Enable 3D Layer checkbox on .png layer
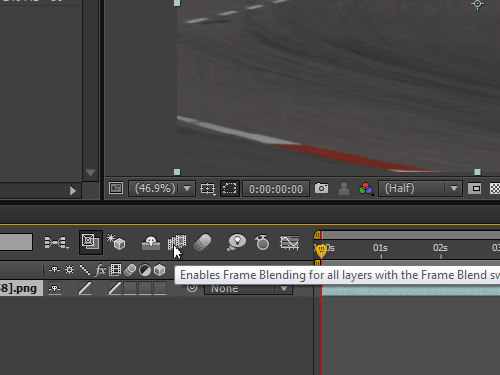 [160, 288]
